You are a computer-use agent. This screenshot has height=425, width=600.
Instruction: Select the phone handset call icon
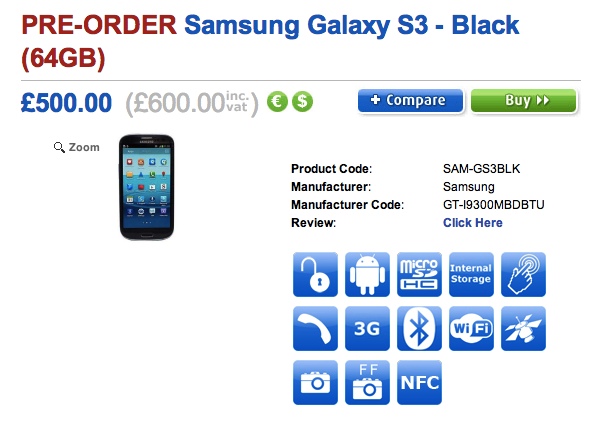pyautogui.click(x=315, y=328)
